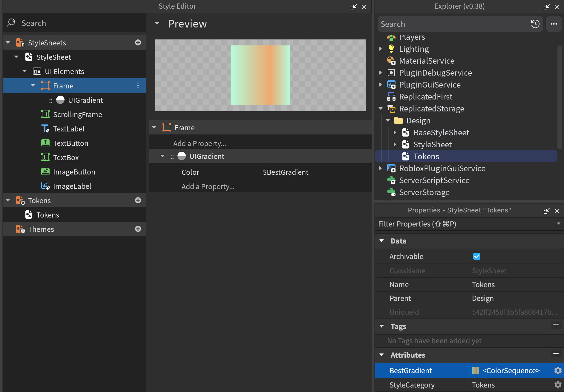Image resolution: width=564 pixels, height=392 pixels.
Task: Click Add a Property under UIGradient
Action: click(x=208, y=186)
